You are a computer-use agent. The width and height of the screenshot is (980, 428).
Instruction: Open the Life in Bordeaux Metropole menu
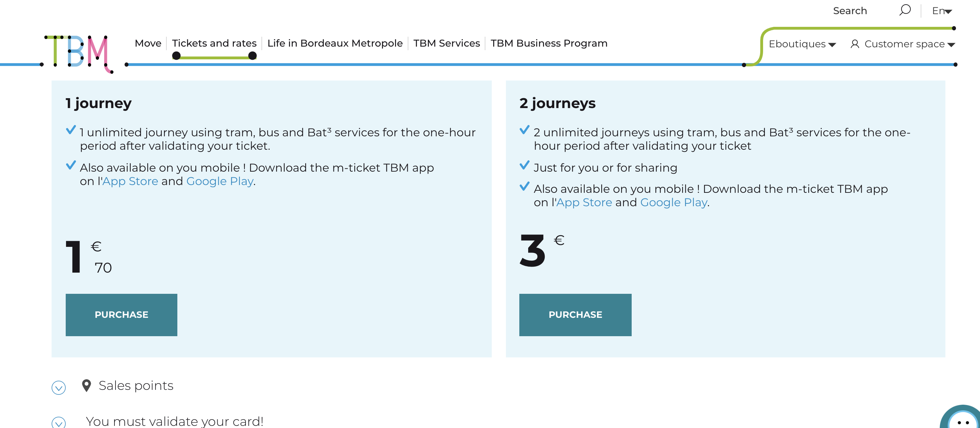335,43
